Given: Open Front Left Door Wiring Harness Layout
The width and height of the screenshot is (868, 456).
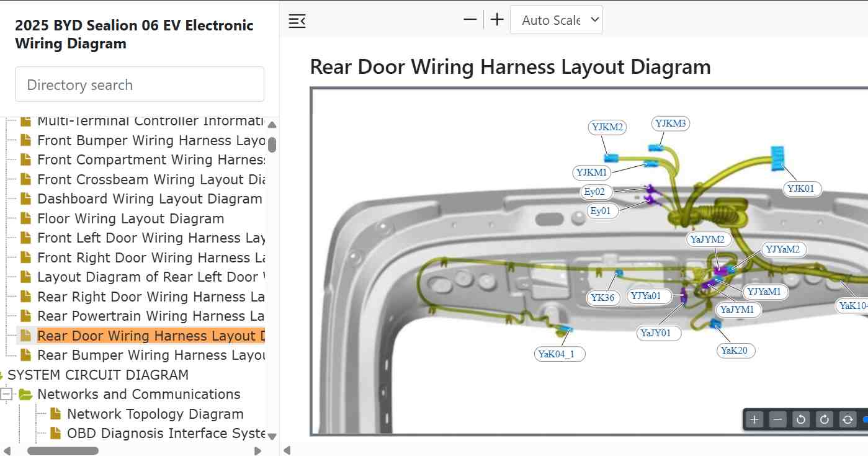Looking at the screenshot, I should pos(151,238).
